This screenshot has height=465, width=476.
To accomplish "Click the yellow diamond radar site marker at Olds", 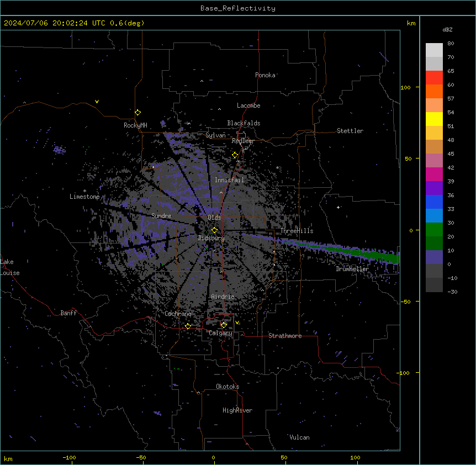I will (214, 230).
